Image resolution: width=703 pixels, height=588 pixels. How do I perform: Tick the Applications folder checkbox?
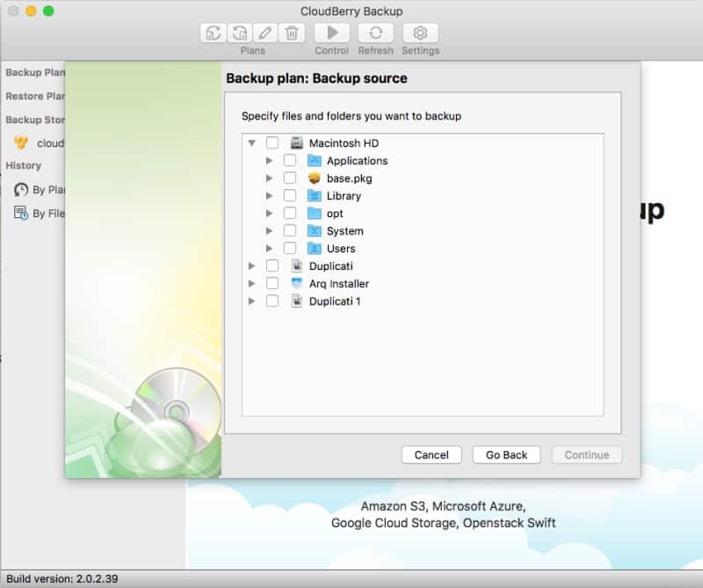[x=290, y=161]
